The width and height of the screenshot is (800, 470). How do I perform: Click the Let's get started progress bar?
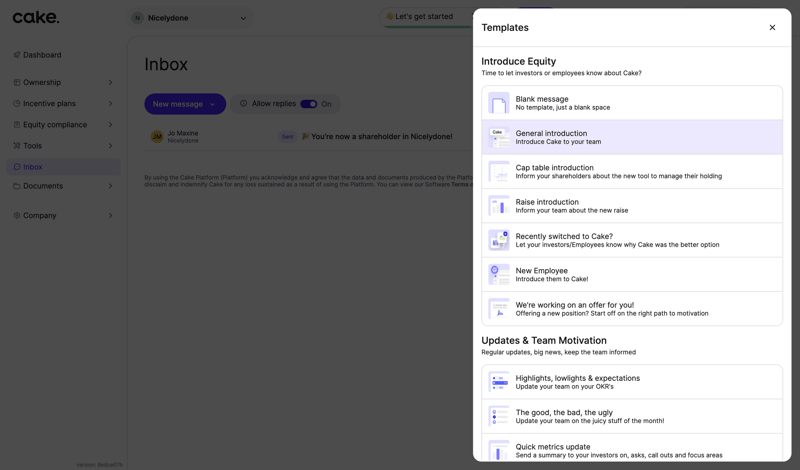[x=424, y=17]
